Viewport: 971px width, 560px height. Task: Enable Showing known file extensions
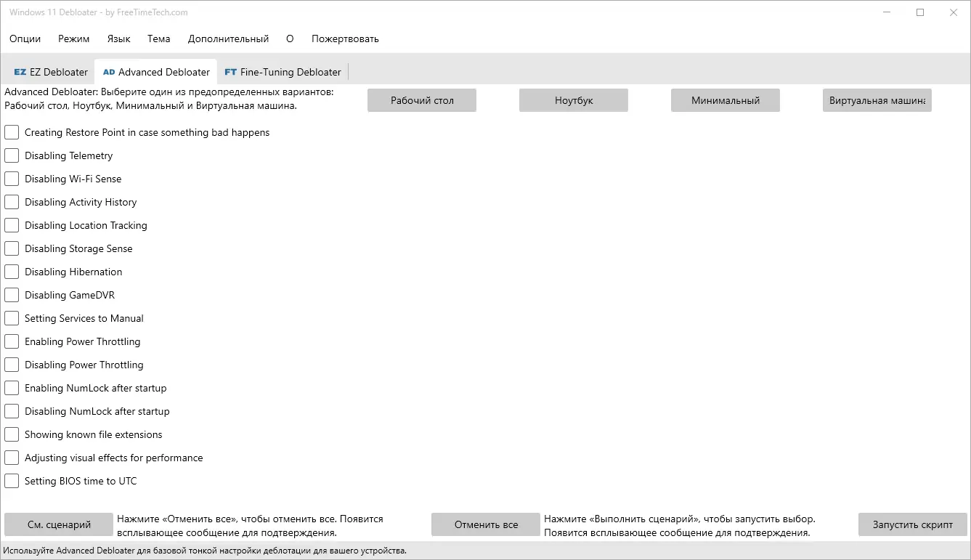coord(11,434)
